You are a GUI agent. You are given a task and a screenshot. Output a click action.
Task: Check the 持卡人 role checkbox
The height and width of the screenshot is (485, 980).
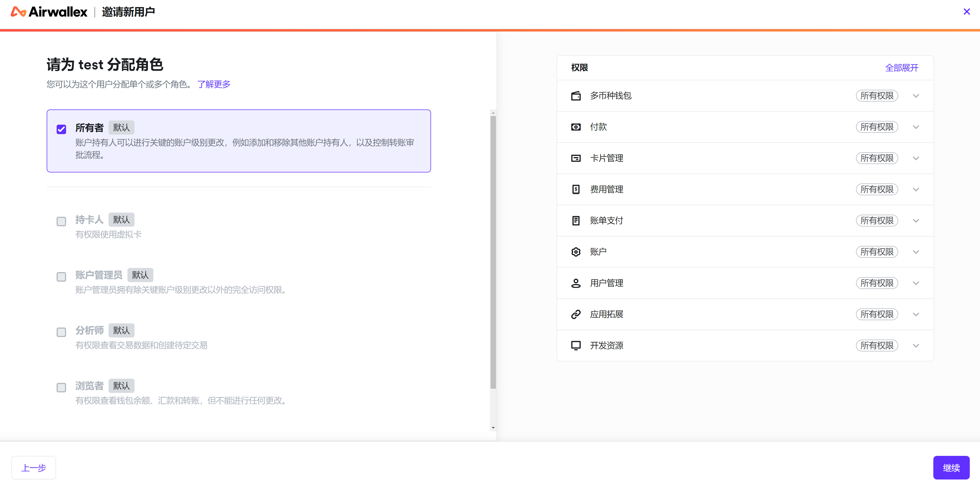(61, 222)
